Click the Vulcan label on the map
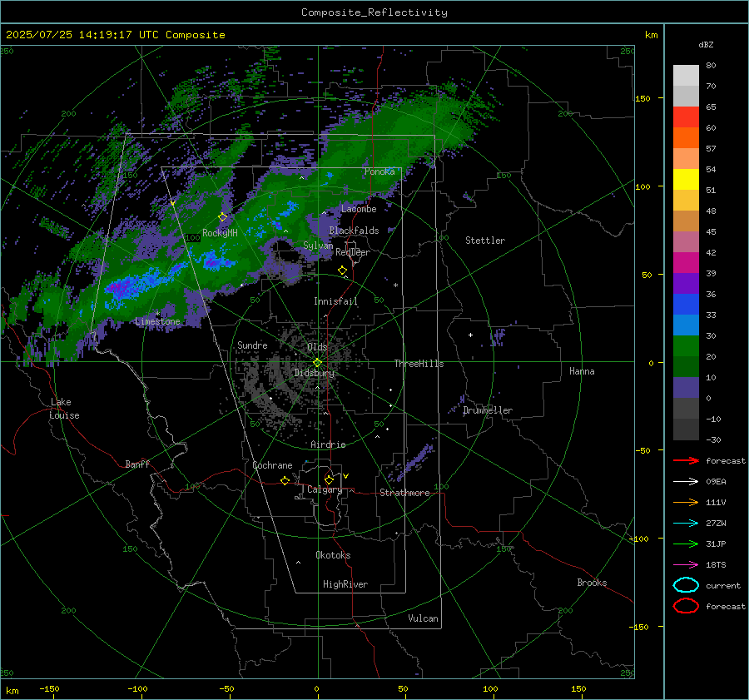749x700 pixels. point(424,618)
